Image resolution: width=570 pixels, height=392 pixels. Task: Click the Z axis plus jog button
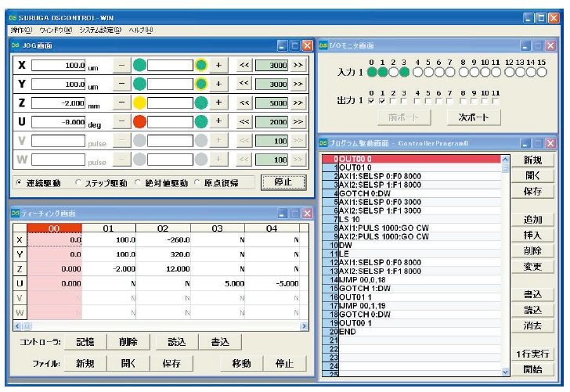point(218,102)
